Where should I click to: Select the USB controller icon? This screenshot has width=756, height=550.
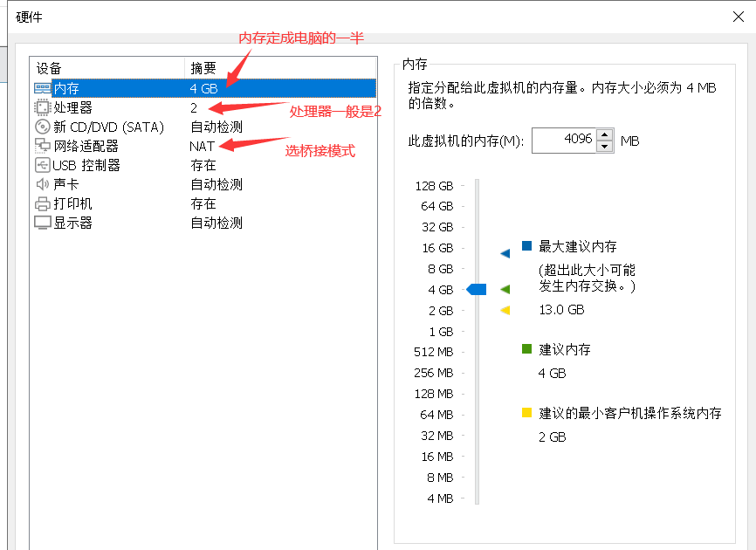point(43,165)
